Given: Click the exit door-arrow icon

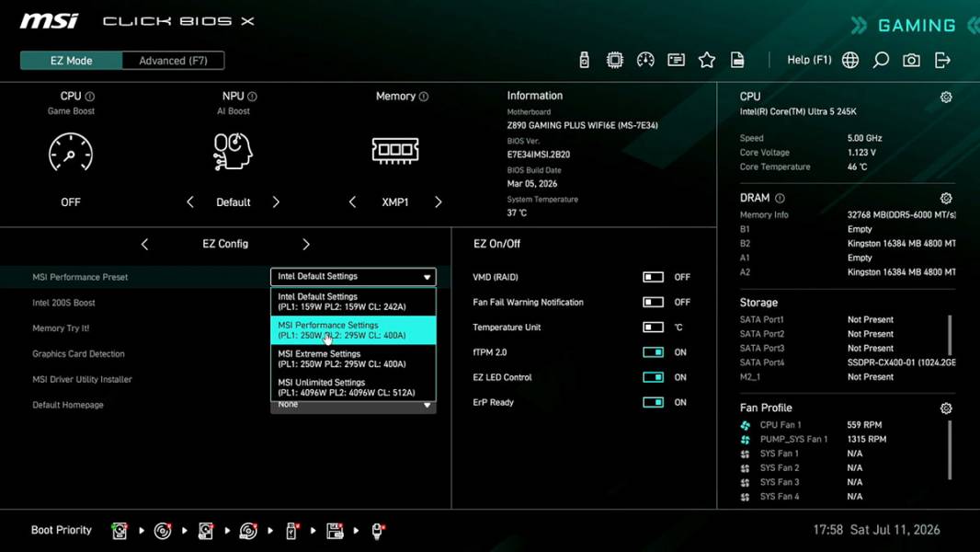Looking at the screenshot, I should 942,60.
